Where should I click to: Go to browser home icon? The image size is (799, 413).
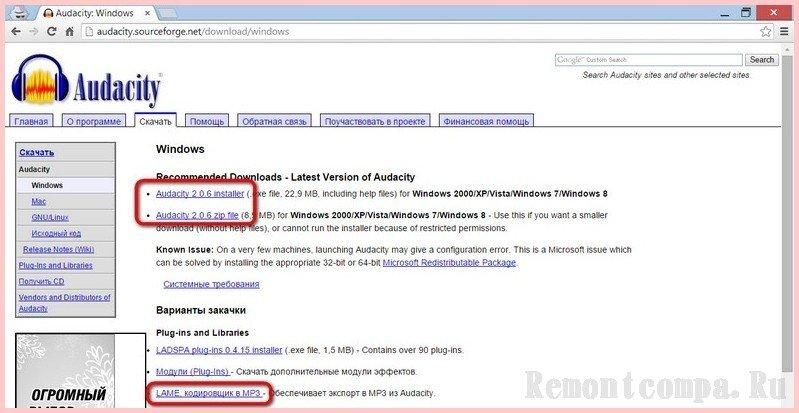(x=69, y=32)
